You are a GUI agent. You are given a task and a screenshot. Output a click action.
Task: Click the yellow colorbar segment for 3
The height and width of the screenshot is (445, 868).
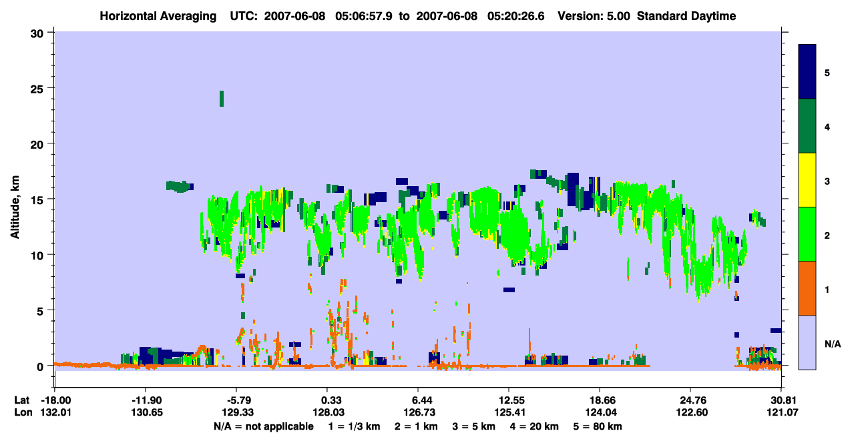(807, 180)
